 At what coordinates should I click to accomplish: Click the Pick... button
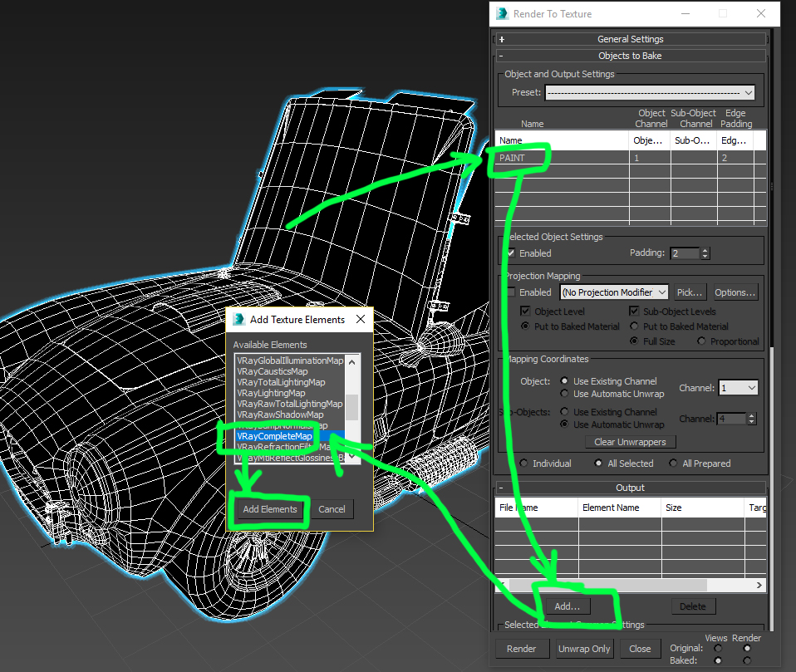click(x=690, y=292)
